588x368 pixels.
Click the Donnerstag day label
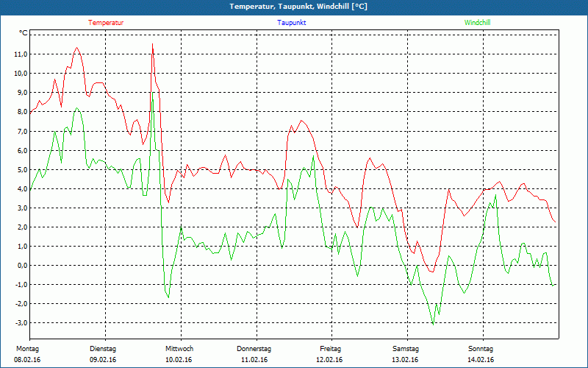(x=254, y=349)
